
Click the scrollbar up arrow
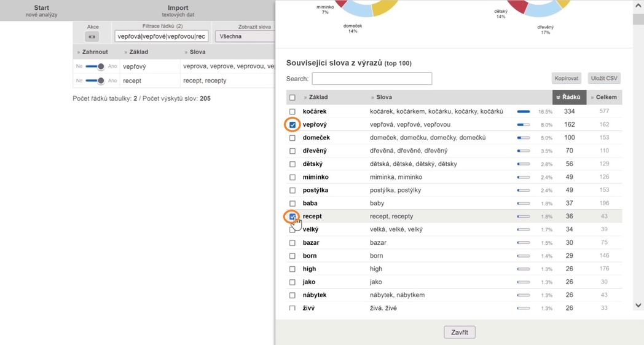pyautogui.click(x=638, y=7)
